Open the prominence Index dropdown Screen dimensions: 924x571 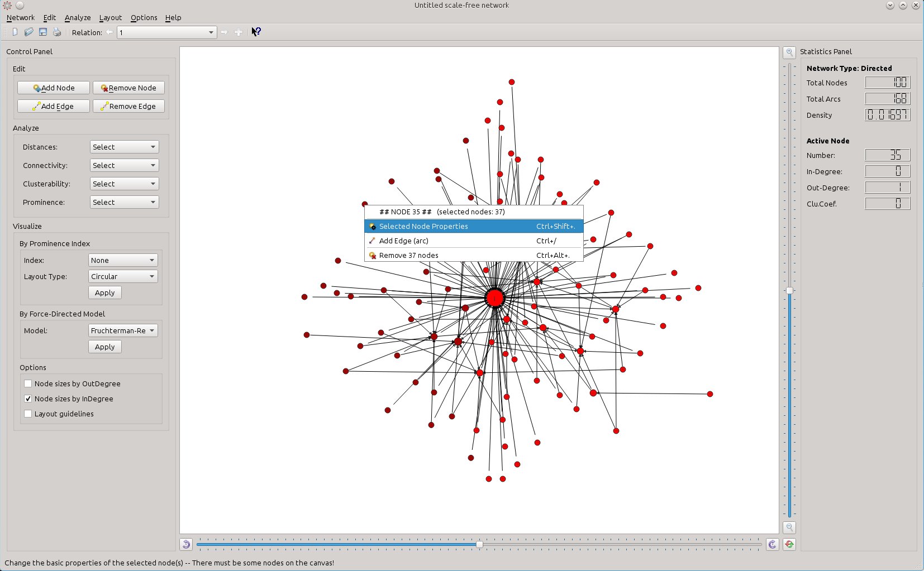[x=123, y=260]
